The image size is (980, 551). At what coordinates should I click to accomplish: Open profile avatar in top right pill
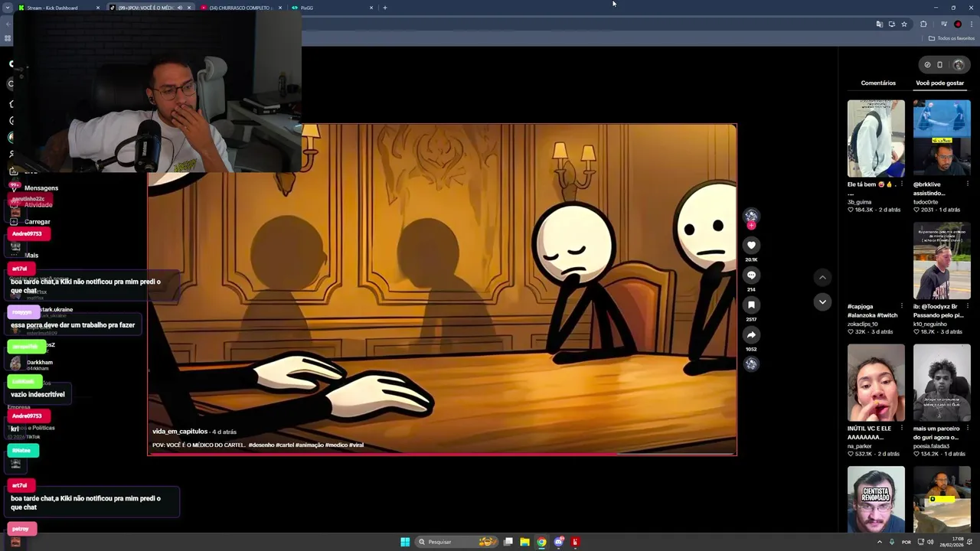[958, 65]
